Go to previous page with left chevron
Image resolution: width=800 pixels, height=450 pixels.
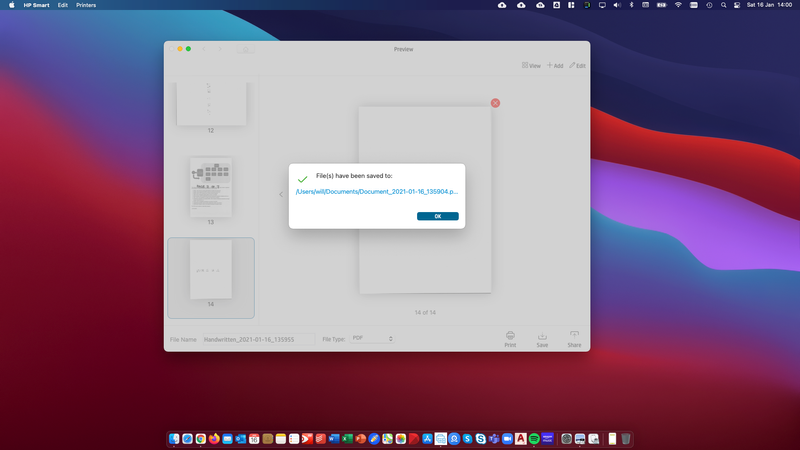pos(280,195)
